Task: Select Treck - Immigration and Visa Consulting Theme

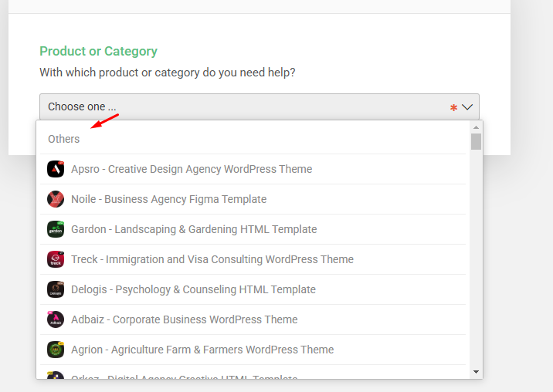Action: point(253,259)
